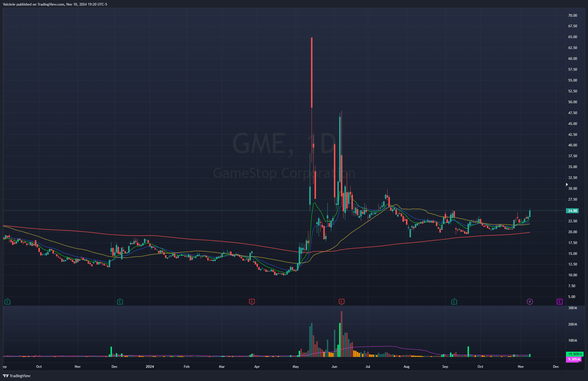Click the green earnings marker beside the chart's first candles
588x381 pixels.
tap(8, 302)
